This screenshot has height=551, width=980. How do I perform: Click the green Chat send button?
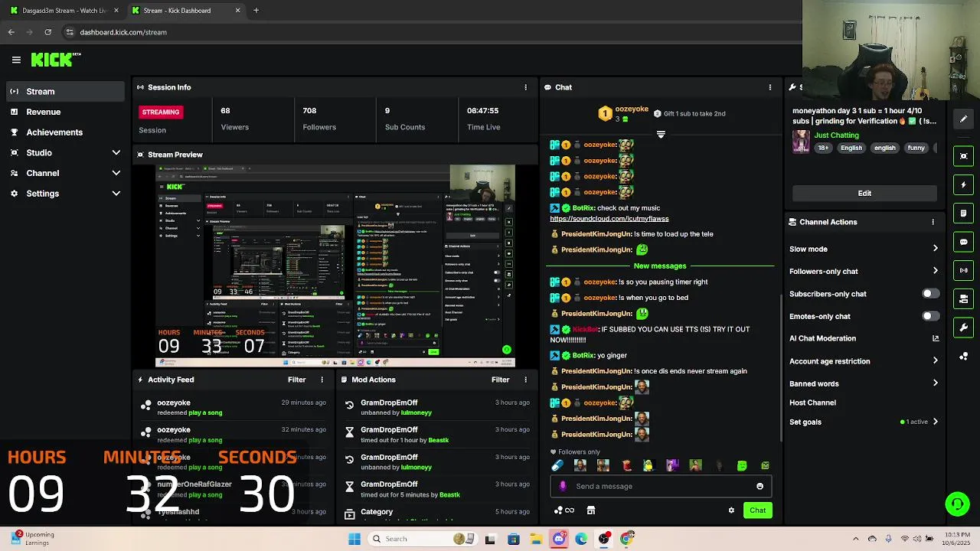coord(757,510)
